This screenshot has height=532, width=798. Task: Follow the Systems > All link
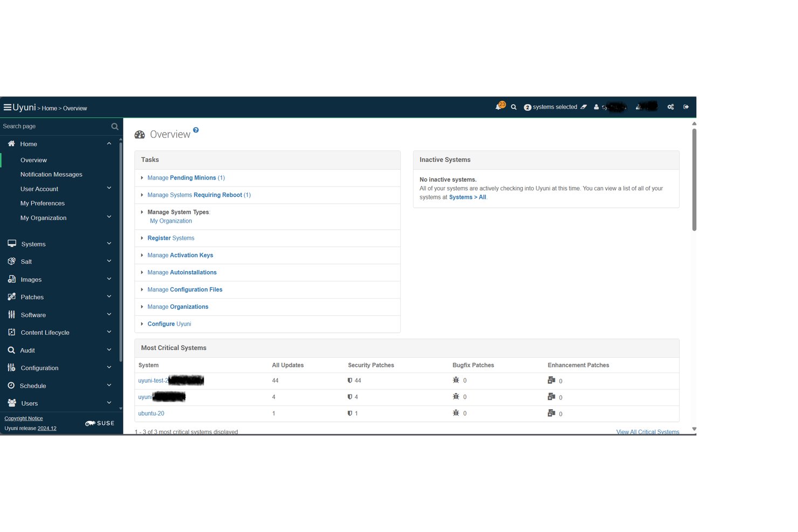pyautogui.click(x=467, y=197)
